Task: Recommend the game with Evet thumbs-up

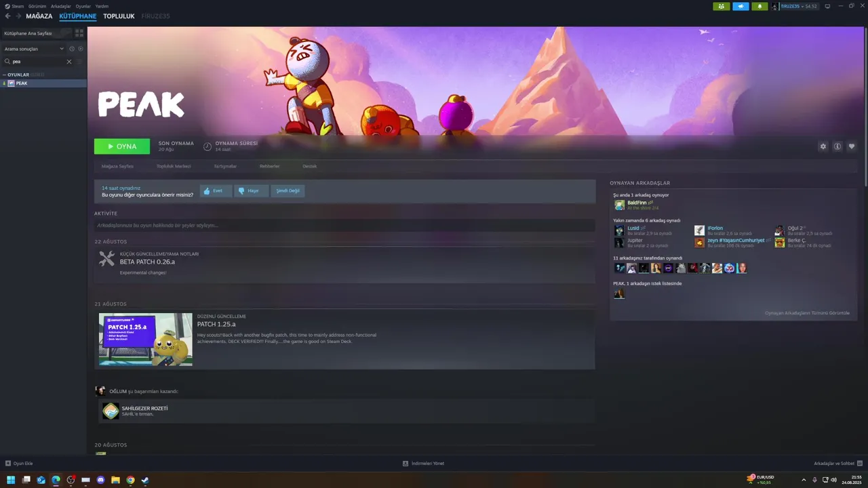Action: click(x=216, y=191)
